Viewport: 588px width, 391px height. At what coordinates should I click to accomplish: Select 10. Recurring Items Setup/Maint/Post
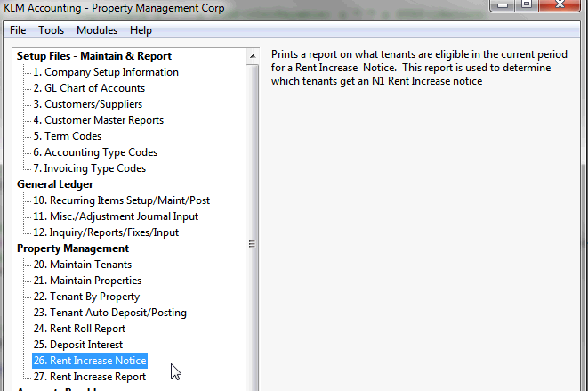tap(121, 200)
